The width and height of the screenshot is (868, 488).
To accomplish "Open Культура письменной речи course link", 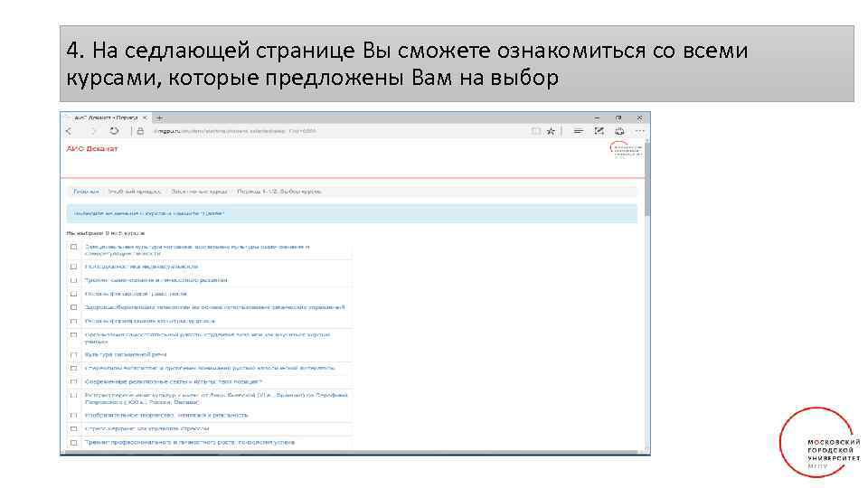I will (x=126, y=354).
